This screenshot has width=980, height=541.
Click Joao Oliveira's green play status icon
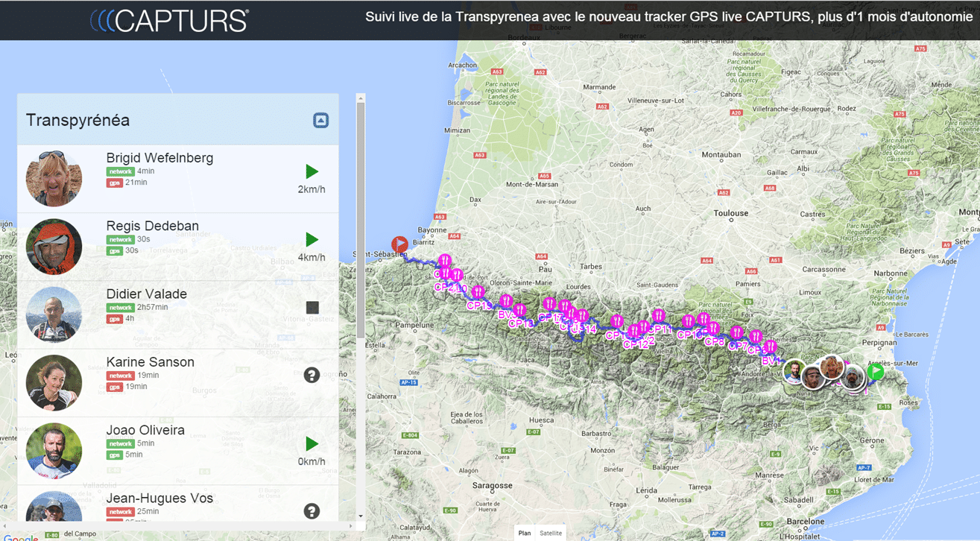pyautogui.click(x=312, y=444)
